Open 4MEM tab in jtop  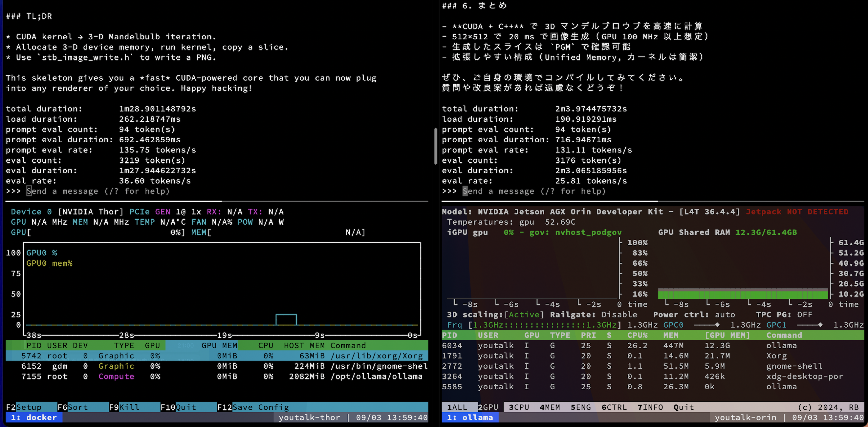[550, 407]
